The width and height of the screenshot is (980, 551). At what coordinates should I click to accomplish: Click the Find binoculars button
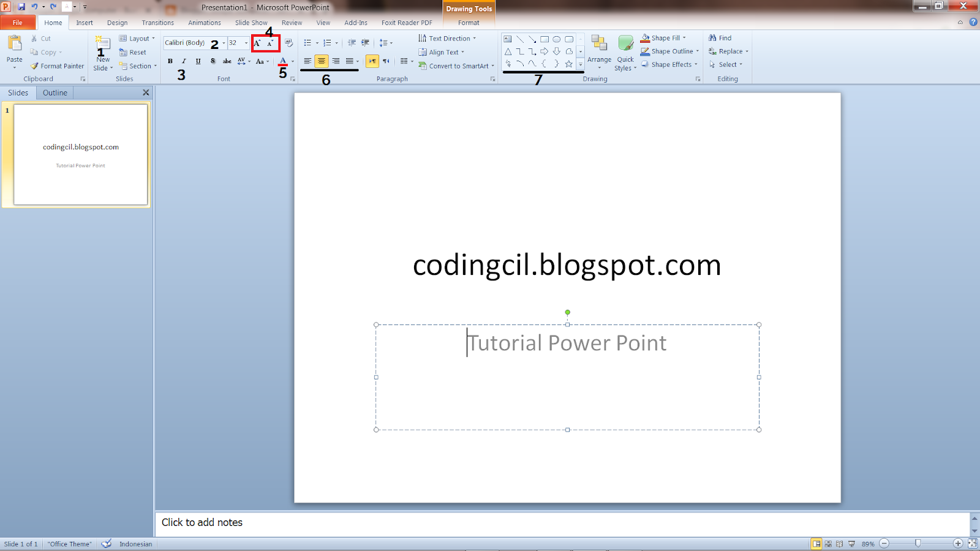(720, 38)
